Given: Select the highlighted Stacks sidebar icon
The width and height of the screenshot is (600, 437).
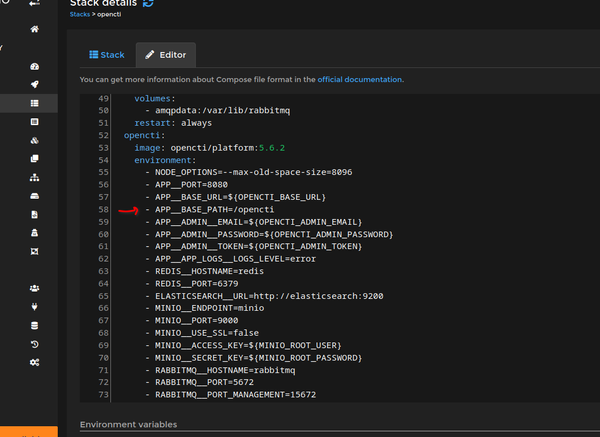Looking at the screenshot, I should [34, 103].
